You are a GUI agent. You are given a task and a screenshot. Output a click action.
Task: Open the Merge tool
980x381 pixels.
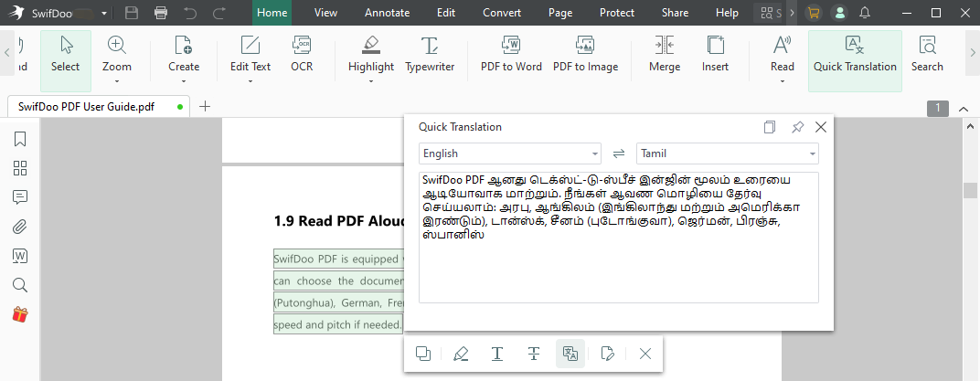(x=665, y=54)
